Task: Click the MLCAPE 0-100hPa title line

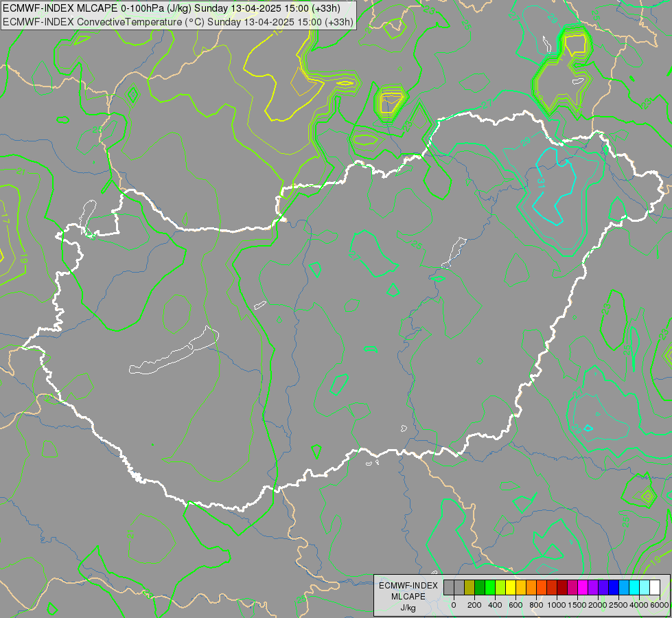Action: pos(172,8)
